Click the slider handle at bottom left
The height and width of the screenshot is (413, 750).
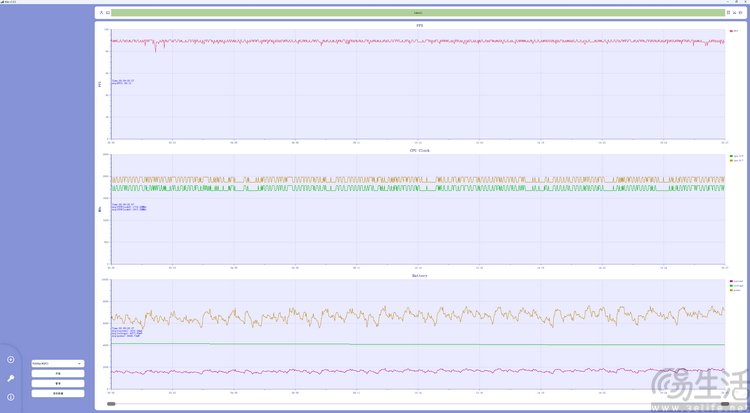pyautogui.click(x=111, y=404)
